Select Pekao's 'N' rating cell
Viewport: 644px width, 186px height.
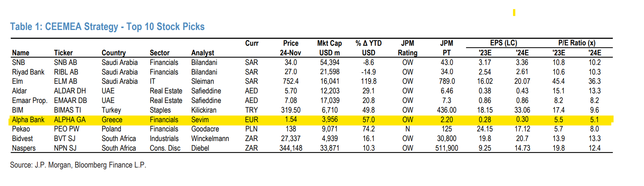click(408, 129)
